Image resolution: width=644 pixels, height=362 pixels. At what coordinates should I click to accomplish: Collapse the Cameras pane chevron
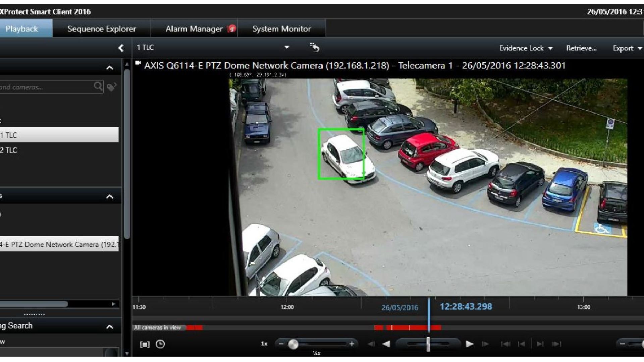110,196
